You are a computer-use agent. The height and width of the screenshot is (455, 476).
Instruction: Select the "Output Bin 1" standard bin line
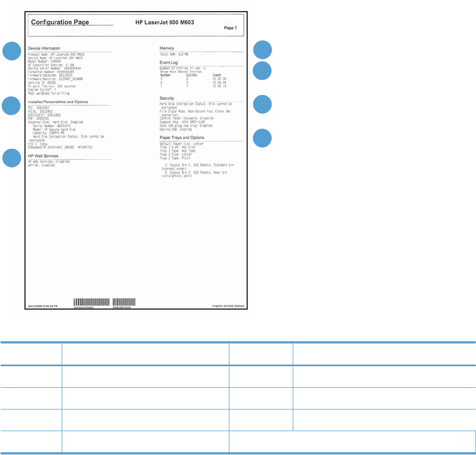click(198, 167)
